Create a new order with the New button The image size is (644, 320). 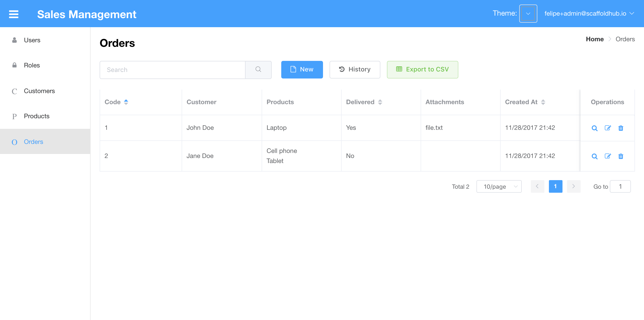click(x=302, y=69)
